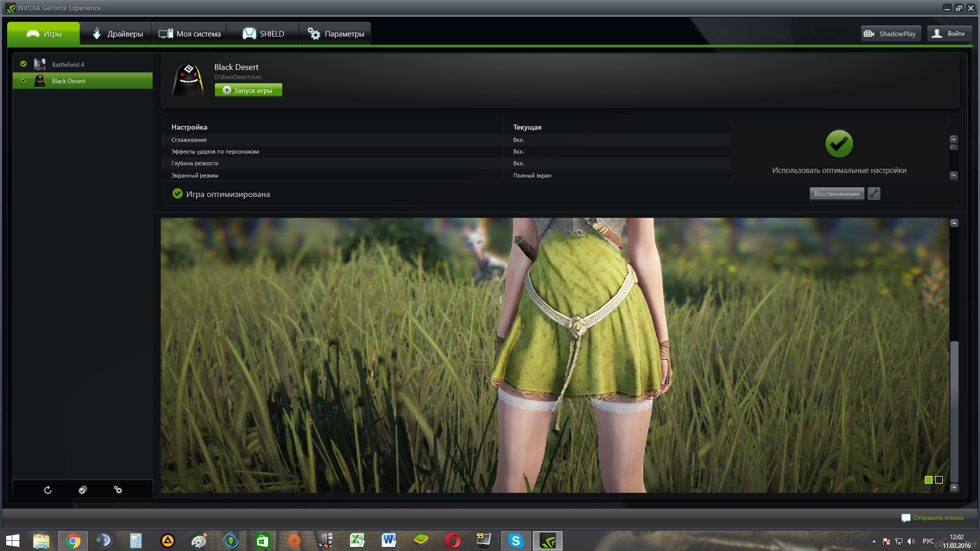980x551 pixels.
Task: Switch РУС input language
Action: pyautogui.click(x=928, y=541)
